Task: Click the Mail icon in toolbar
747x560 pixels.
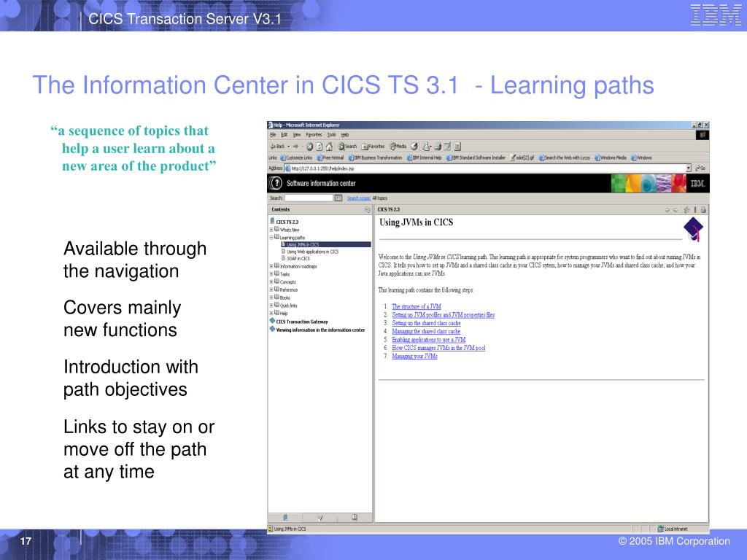Action: click(x=426, y=147)
